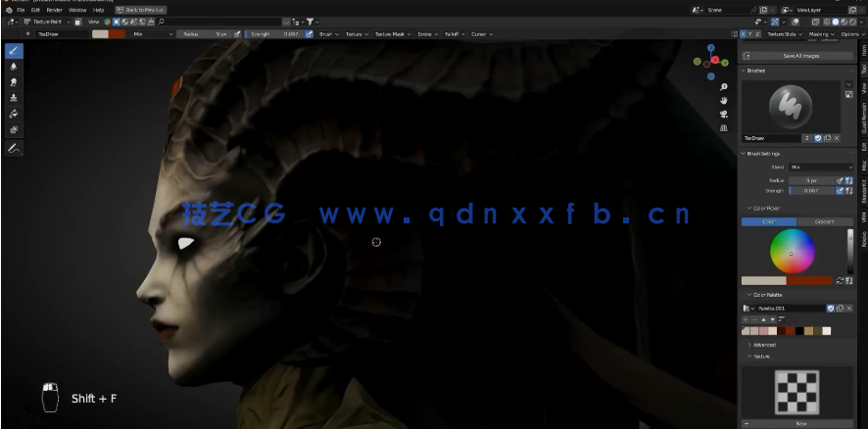Select the Smear tool
This screenshot has width=868, height=429.
[14, 82]
